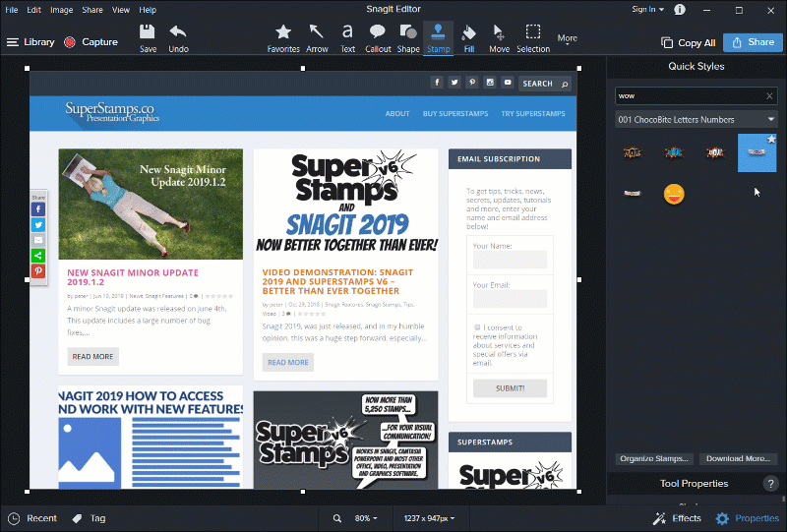Click the Download More button

point(738,458)
